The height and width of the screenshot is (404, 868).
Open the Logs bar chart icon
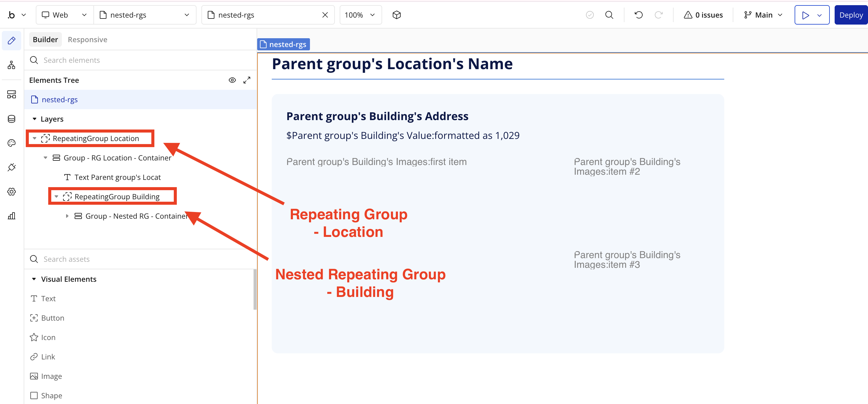click(12, 216)
